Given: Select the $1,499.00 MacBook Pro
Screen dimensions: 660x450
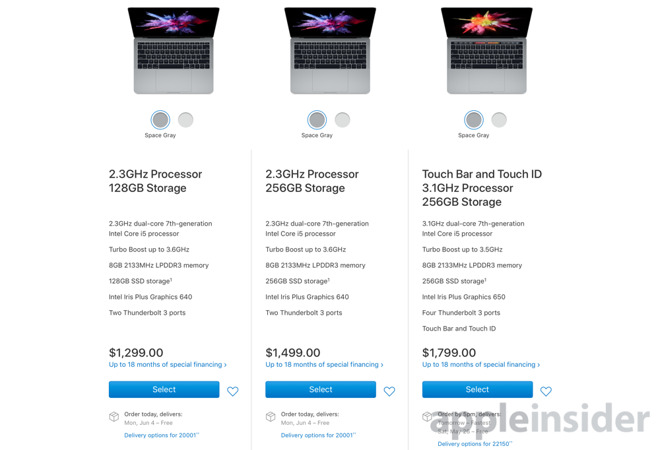Looking at the screenshot, I should [x=320, y=390].
